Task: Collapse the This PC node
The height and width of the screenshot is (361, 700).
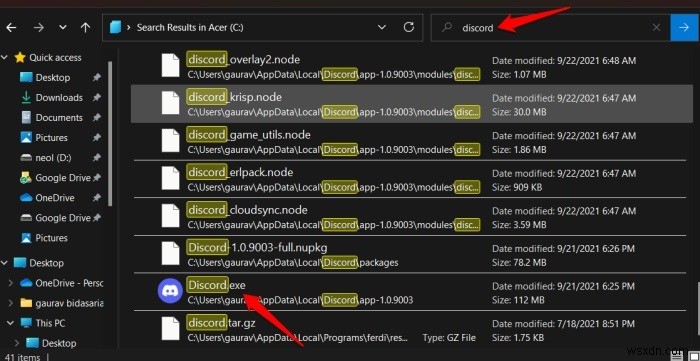Action: [x=11, y=323]
